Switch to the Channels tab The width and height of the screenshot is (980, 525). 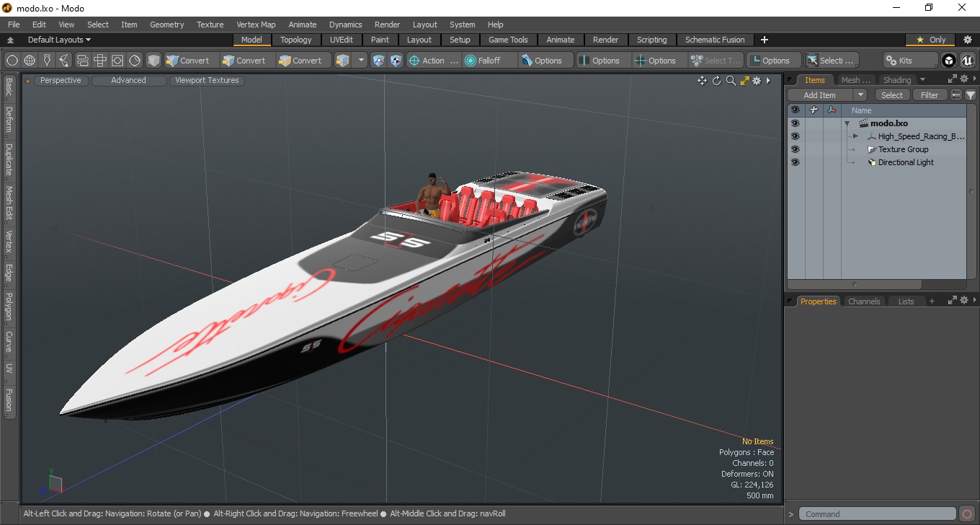tap(864, 301)
